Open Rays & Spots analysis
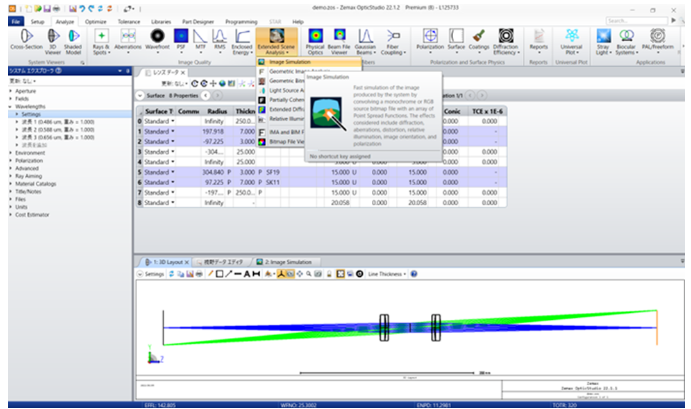The width and height of the screenshot is (691, 409). coord(101,41)
